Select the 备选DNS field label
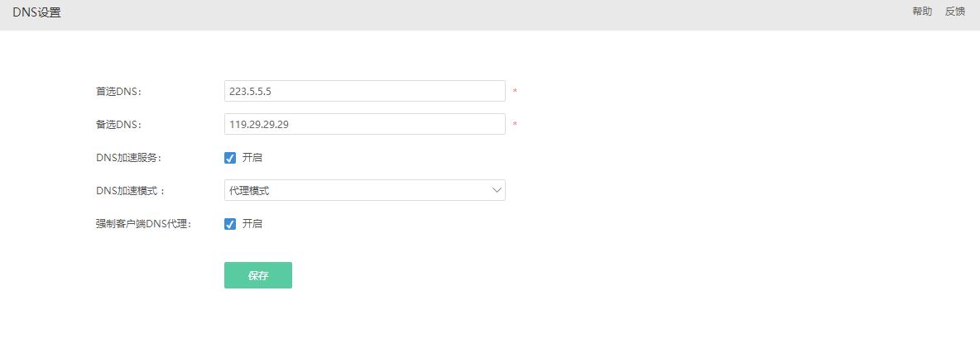The image size is (980, 343). coord(119,125)
